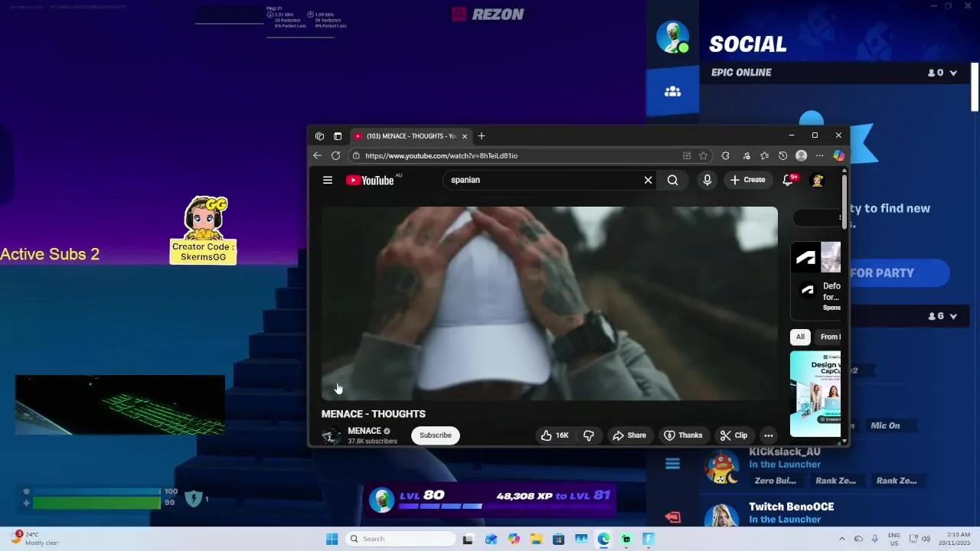Subscribe to the MENACE channel

(436, 435)
